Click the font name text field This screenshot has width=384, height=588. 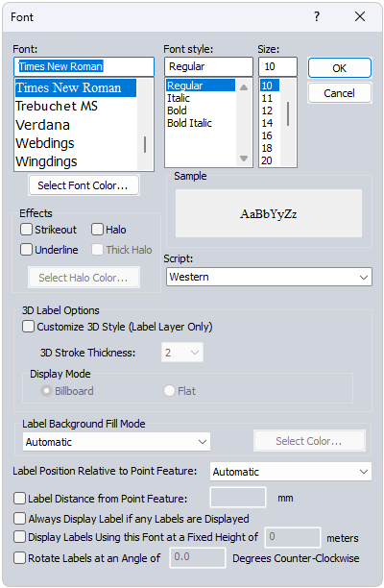[x=84, y=66]
